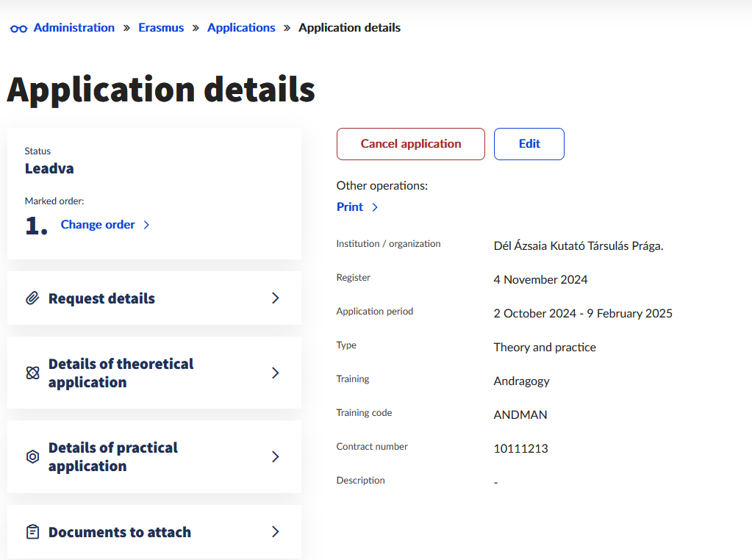
Task: Expand Documents to attach chevron
Action: (x=276, y=531)
